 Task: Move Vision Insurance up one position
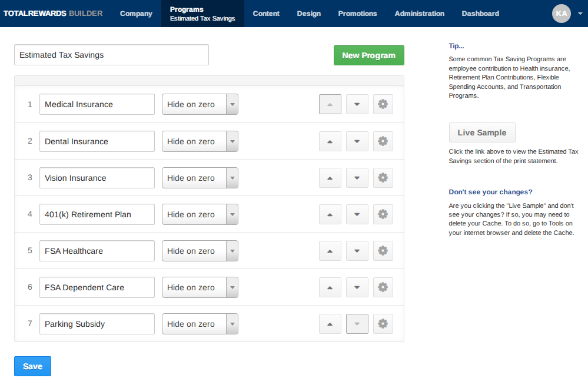coord(330,178)
